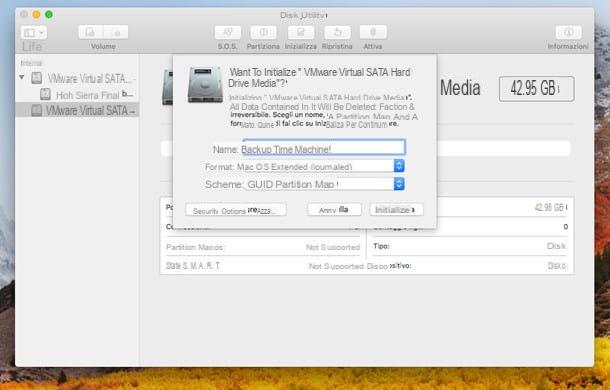Click the Name field Backup Time Machine
The width and height of the screenshot is (610, 390).
pyautogui.click(x=323, y=148)
